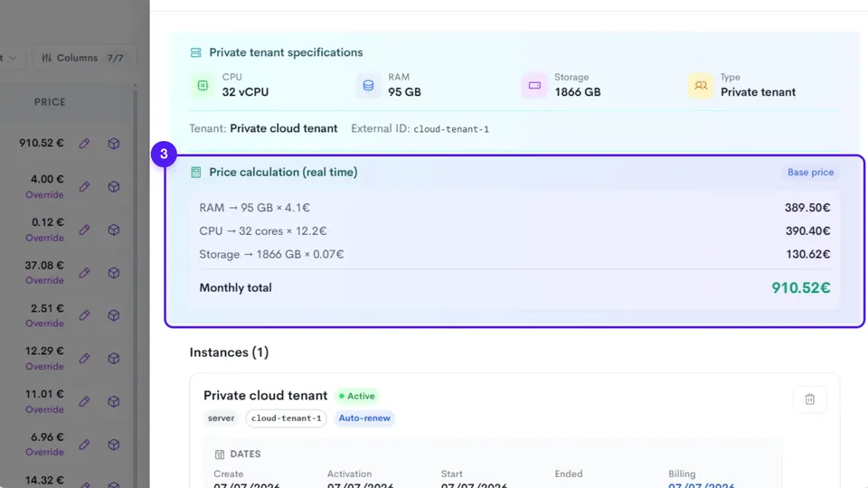Click the Storage calculation amount 130.62€
This screenshot has width=868, height=488.
807,254
